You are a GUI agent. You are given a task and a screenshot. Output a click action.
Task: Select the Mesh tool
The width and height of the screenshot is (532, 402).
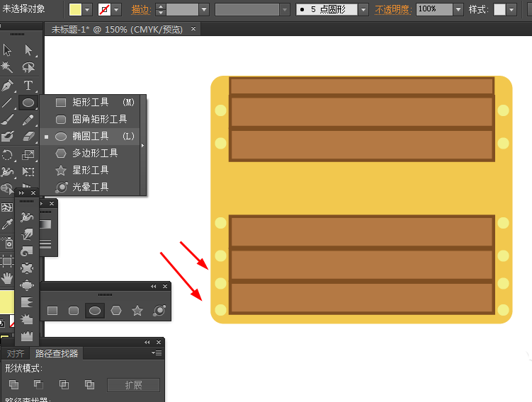(x=7, y=207)
